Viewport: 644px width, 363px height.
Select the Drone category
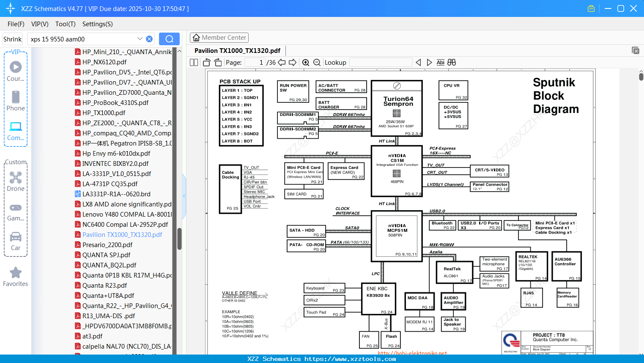[x=16, y=181]
